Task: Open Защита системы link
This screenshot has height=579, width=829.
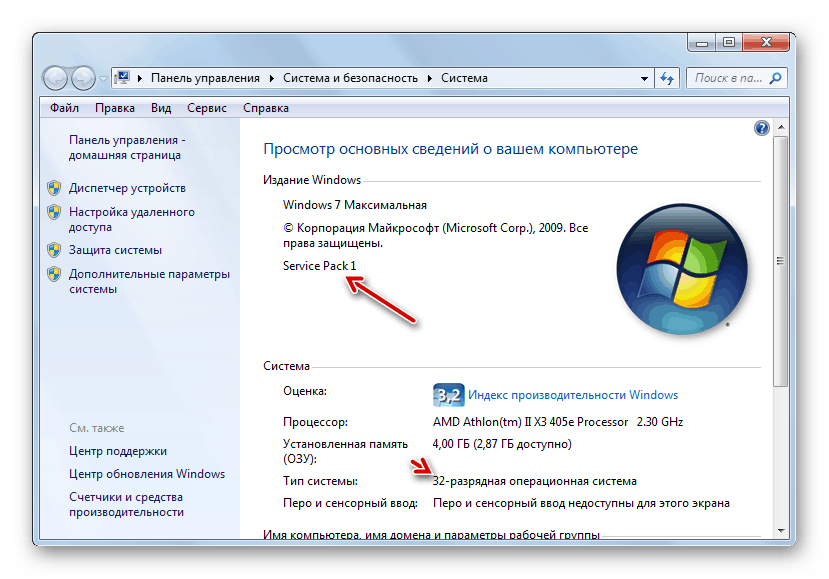Action: 115,250
